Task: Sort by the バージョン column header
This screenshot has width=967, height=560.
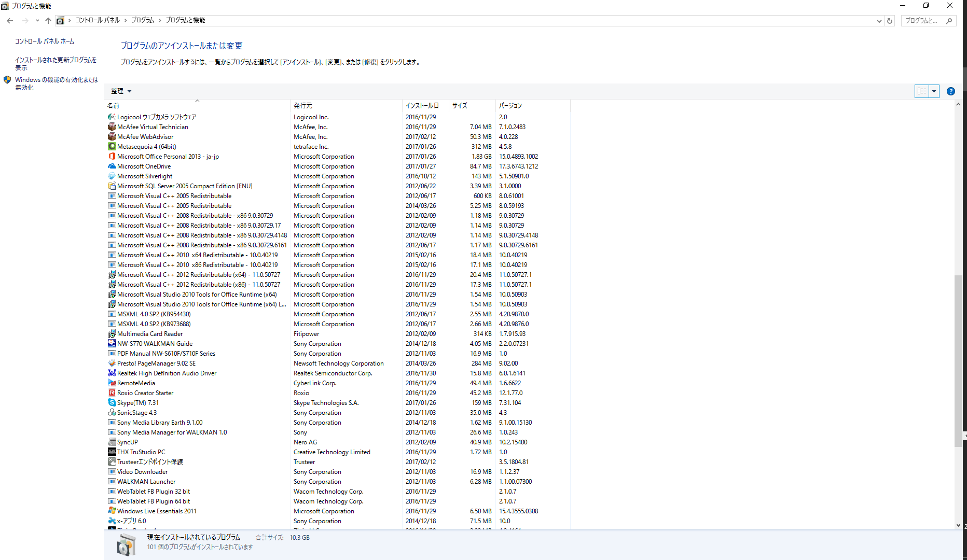Action: coord(533,106)
